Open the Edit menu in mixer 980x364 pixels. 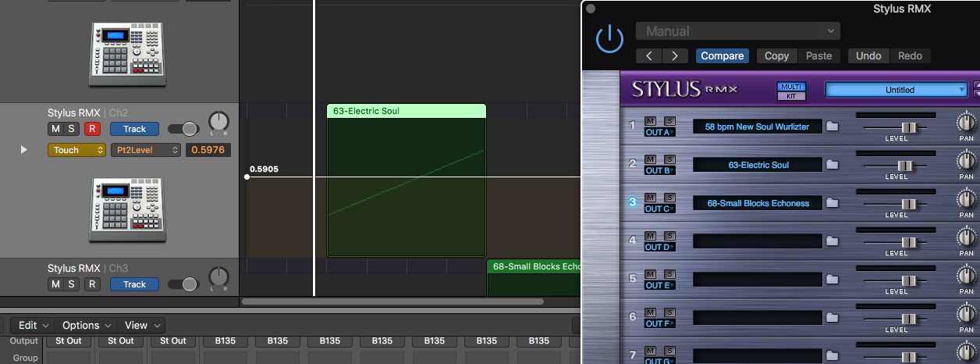click(x=34, y=325)
